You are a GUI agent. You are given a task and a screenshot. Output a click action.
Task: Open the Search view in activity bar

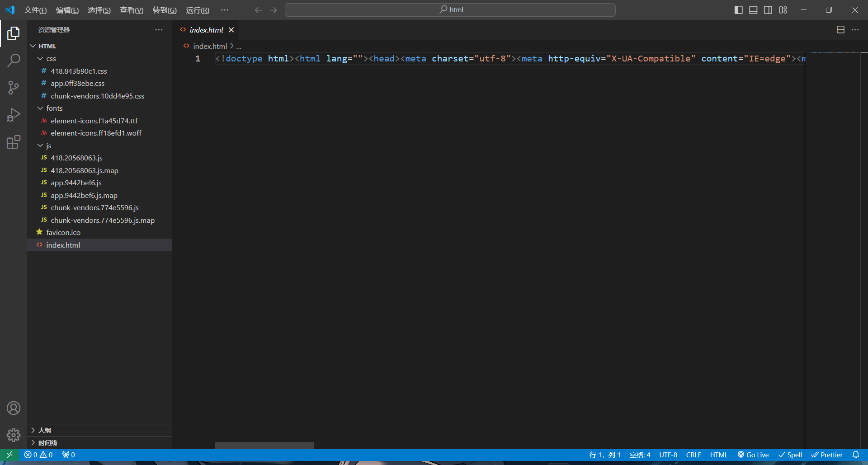click(x=14, y=60)
